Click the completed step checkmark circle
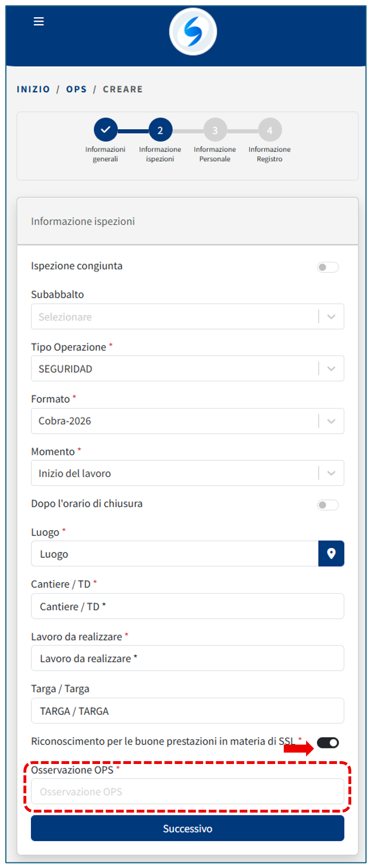This screenshot has width=373, height=868. 105,130
